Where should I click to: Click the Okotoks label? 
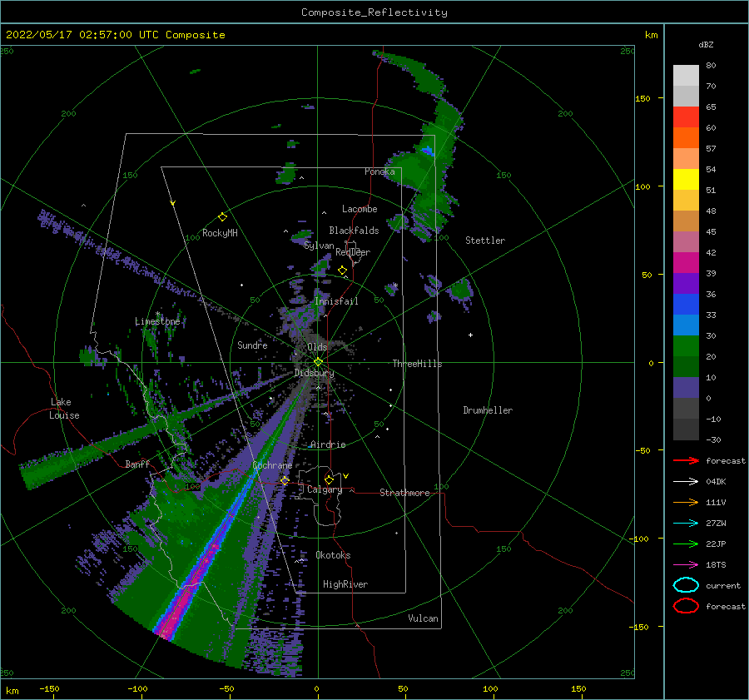tap(333, 555)
